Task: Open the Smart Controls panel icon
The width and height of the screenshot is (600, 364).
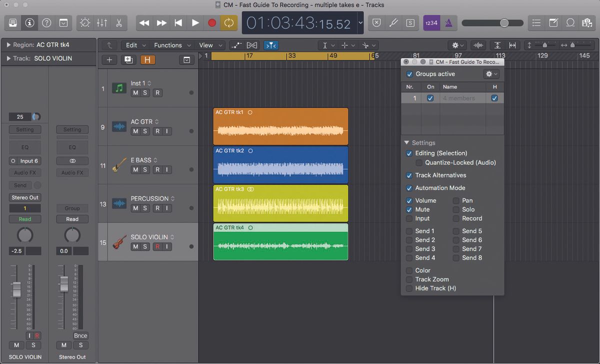Action: [85, 22]
